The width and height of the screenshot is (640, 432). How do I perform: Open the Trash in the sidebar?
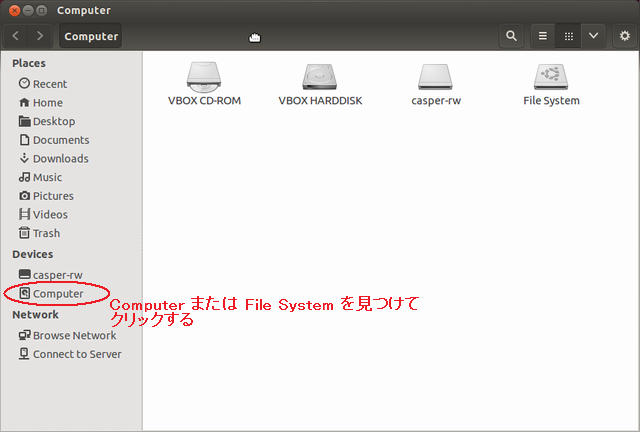click(x=46, y=233)
